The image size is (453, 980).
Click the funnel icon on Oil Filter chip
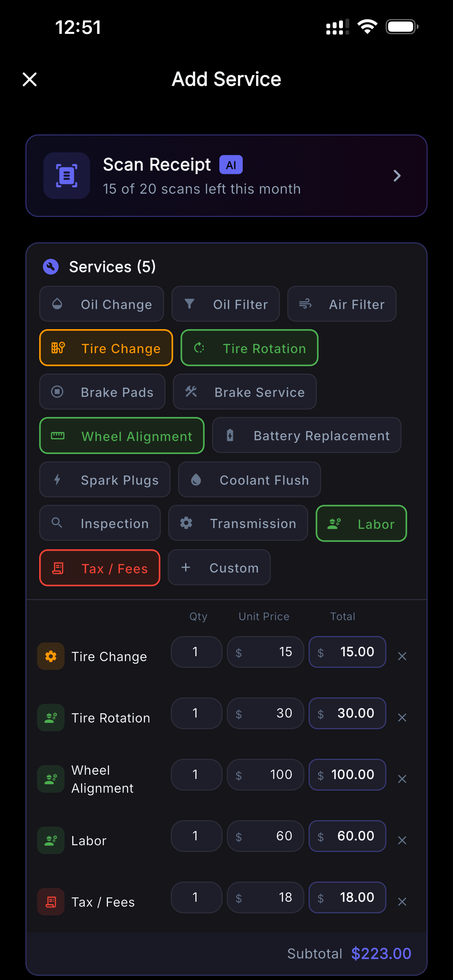(x=189, y=304)
